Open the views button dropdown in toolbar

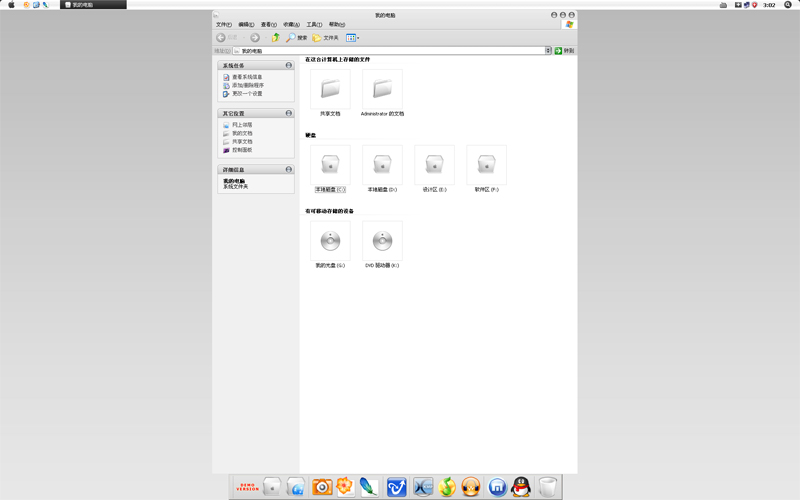[x=358, y=38]
